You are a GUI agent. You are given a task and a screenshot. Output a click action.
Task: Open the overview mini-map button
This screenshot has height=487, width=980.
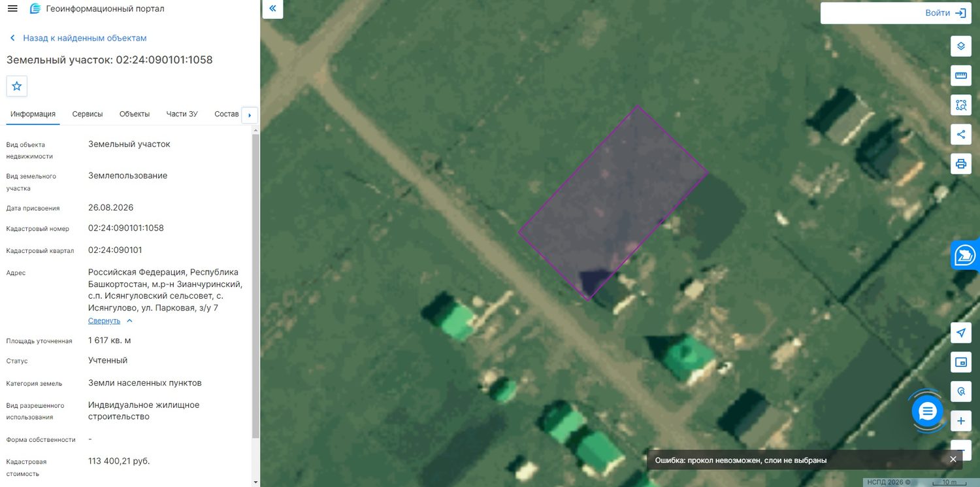click(961, 362)
